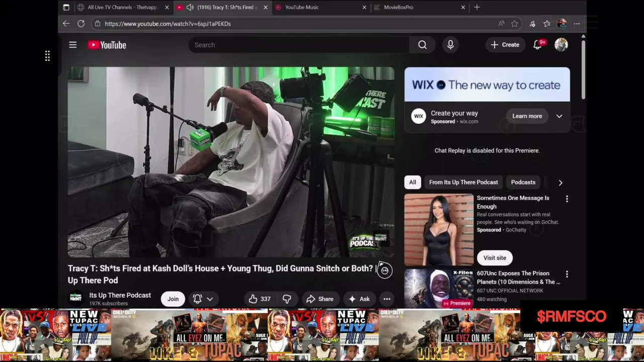Viewport: 644px width, 362px height.
Task: Open options for 607Unc Exposes video
Action: tap(567, 275)
